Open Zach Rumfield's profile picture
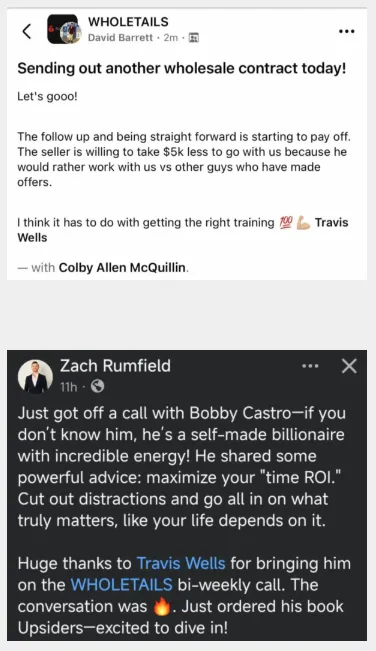This screenshot has width=376, height=651. pyautogui.click(x=35, y=377)
